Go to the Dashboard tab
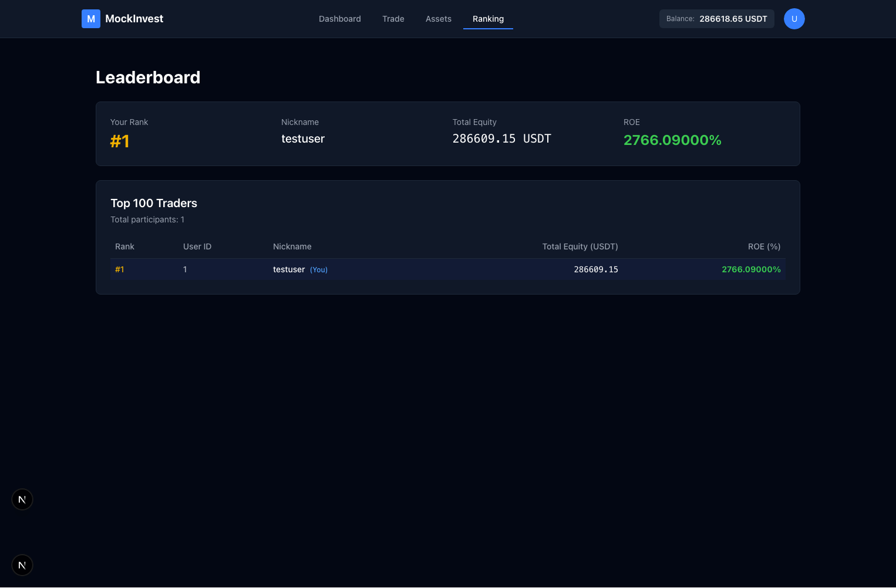Image resolution: width=896 pixels, height=588 pixels. point(339,19)
